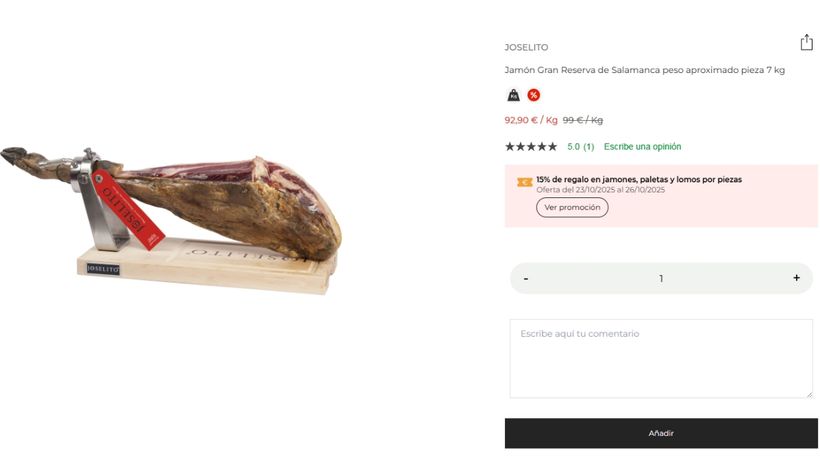Add product with the Añadir button
The height and width of the screenshot is (461, 820).
pyautogui.click(x=661, y=433)
